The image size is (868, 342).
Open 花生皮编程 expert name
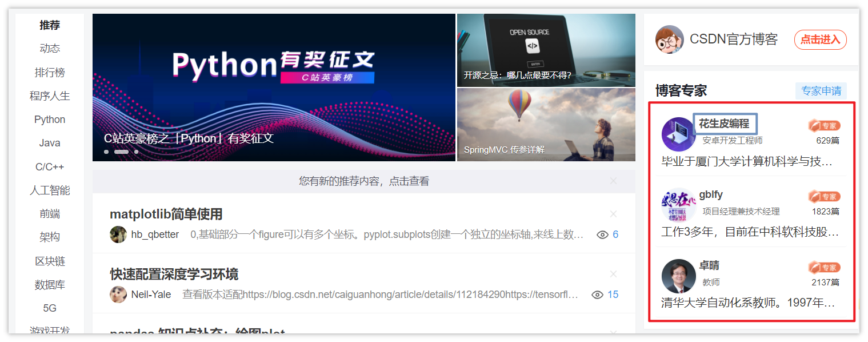pyautogui.click(x=724, y=124)
